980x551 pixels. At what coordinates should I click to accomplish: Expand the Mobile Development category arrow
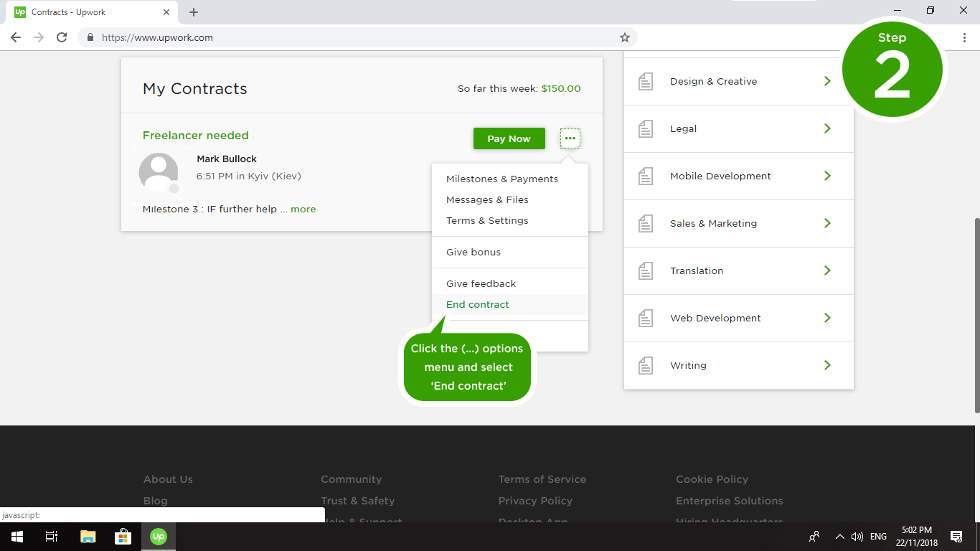pyautogui.click(x=827, y=176)
